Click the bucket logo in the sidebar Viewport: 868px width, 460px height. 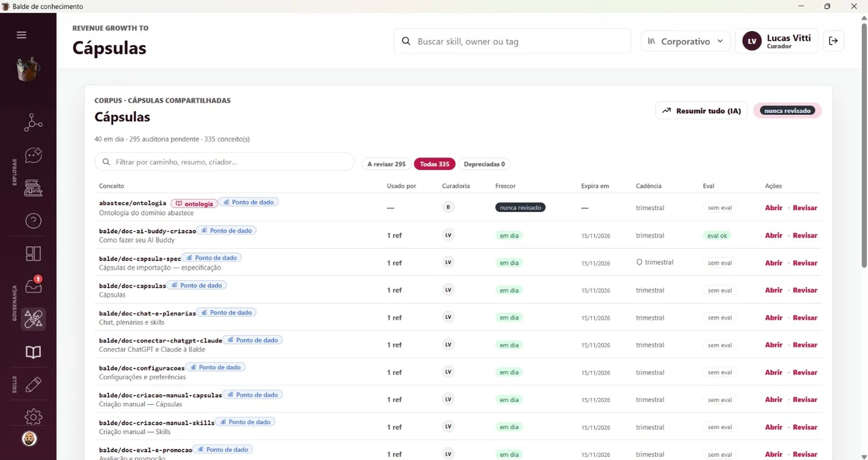pos(28,69)
